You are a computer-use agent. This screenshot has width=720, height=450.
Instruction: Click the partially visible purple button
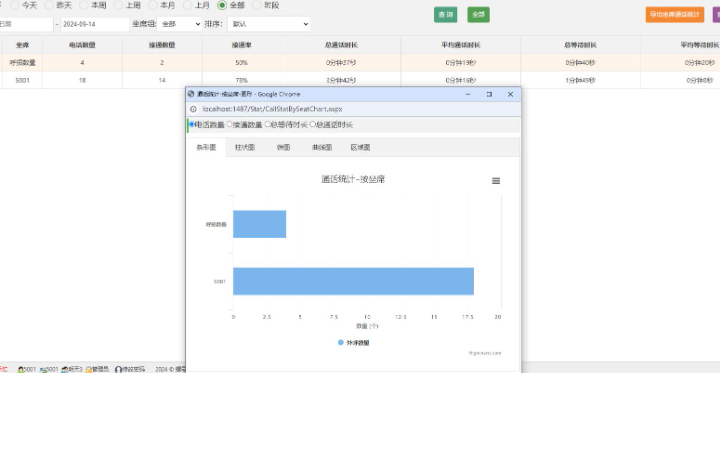(716, 15)
